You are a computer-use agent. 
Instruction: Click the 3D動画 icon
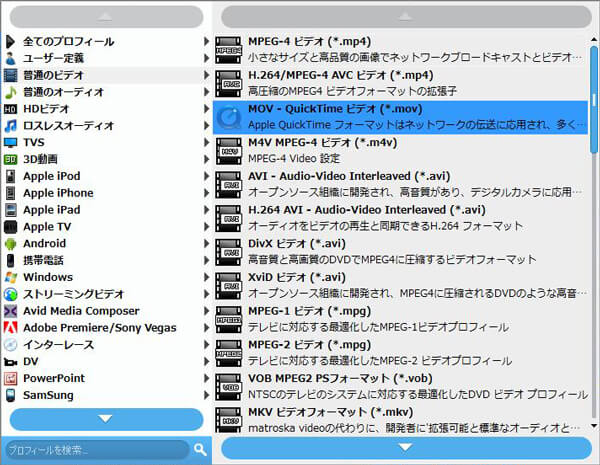tap(10, 159)
